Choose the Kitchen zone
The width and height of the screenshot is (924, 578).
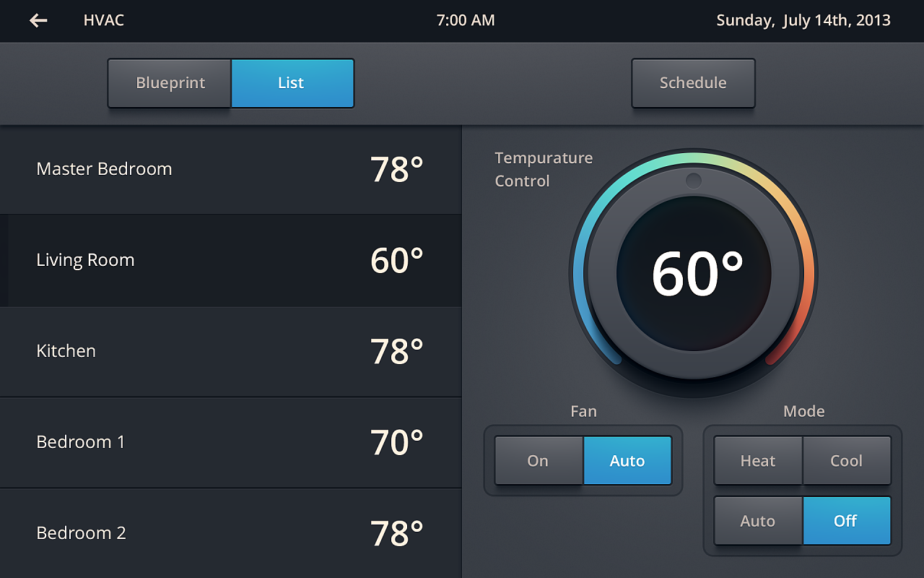coord(230,351)
